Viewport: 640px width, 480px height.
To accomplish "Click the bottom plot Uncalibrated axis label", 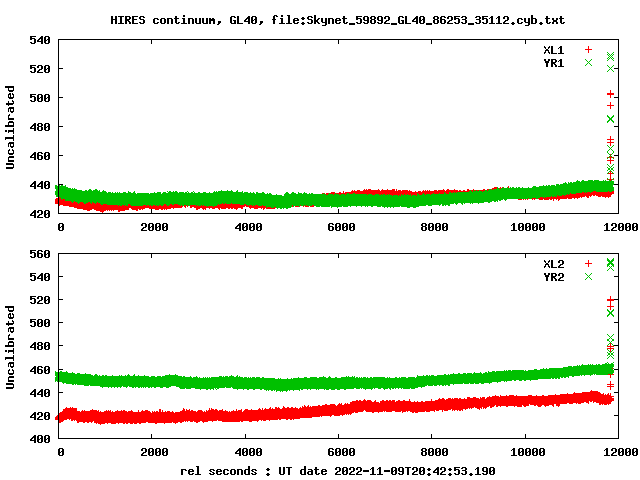I will click(10, 347).
